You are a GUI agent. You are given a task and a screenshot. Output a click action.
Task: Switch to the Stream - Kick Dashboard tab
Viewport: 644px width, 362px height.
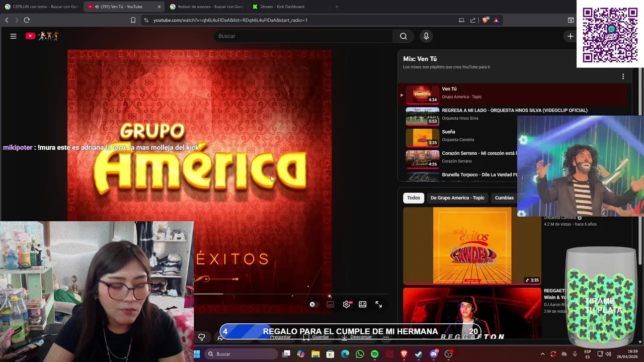(x=289, y=7)
